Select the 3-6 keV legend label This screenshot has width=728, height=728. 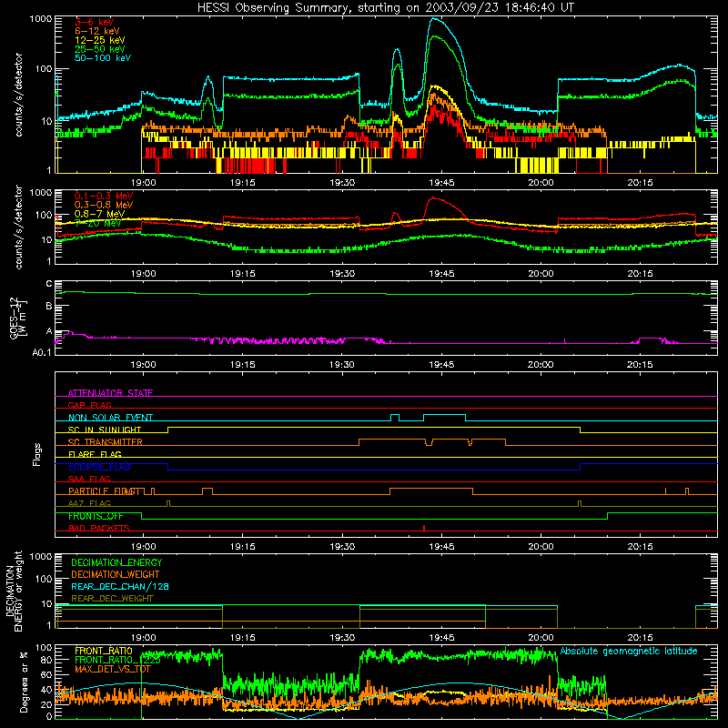95,22
